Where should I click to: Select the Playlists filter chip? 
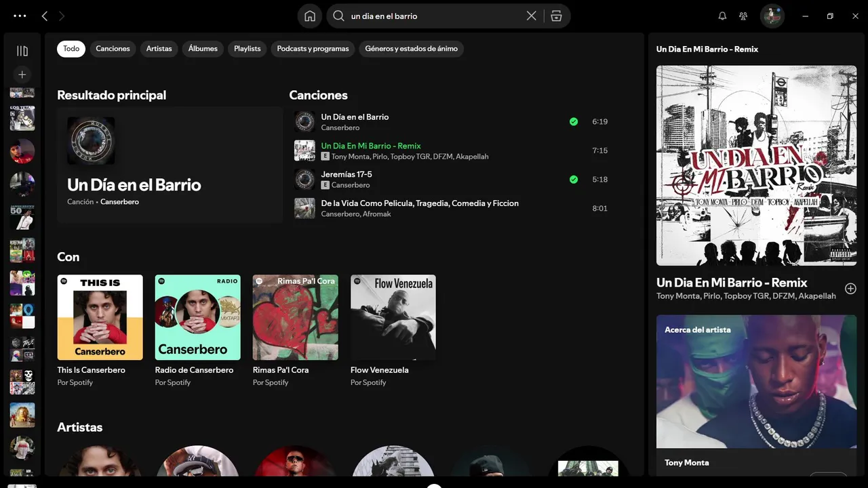[248, 49]
